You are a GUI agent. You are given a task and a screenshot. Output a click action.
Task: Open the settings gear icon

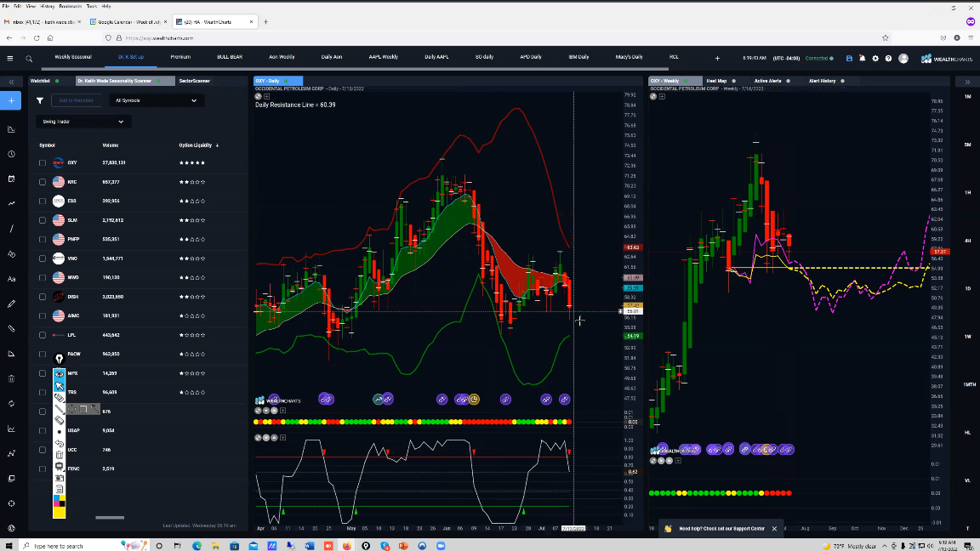(875, 58)
